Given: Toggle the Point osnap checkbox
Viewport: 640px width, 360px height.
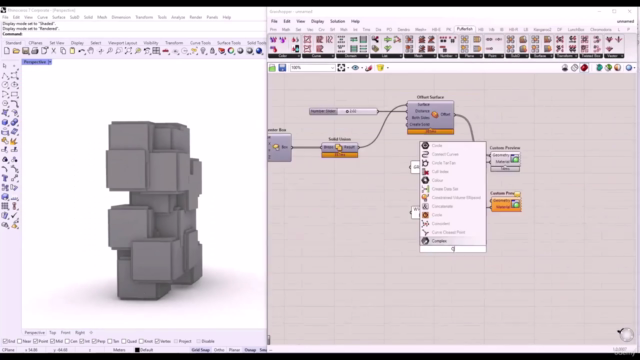Looking at the screenshot, I should 35,341.
